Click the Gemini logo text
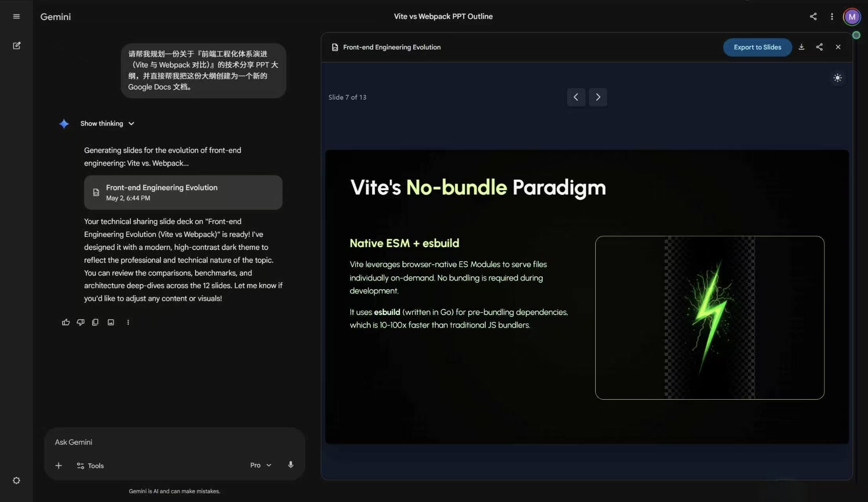The image size is (868, 502). tap(55, 16)
